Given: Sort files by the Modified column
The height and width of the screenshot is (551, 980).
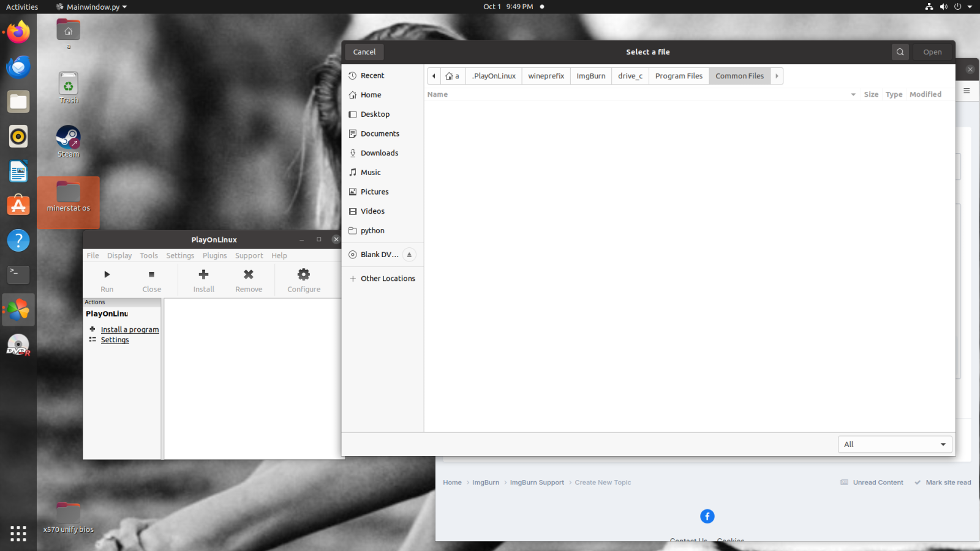Looking at the screenshot, I should (925, 94).
